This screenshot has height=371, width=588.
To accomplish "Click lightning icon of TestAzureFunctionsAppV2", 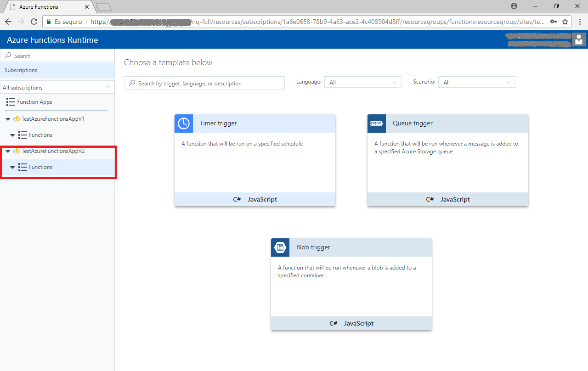I will coord(17,151).
